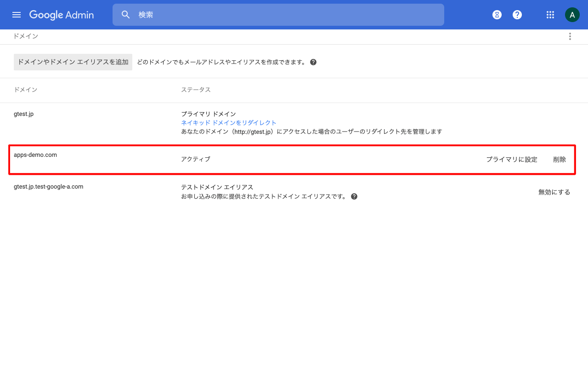Open the hourglass tasks icon
588x368 pixels.
[497, 15]
